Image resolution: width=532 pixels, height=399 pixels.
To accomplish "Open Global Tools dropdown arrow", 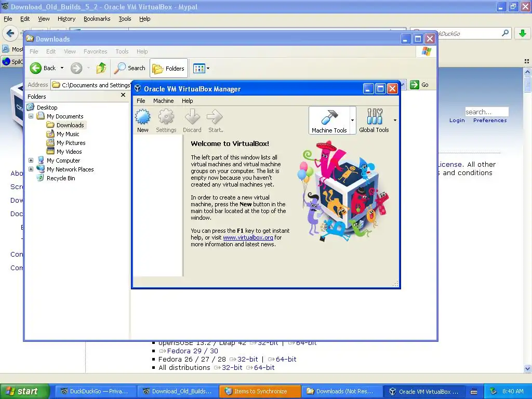I will [x=395, y=121].
